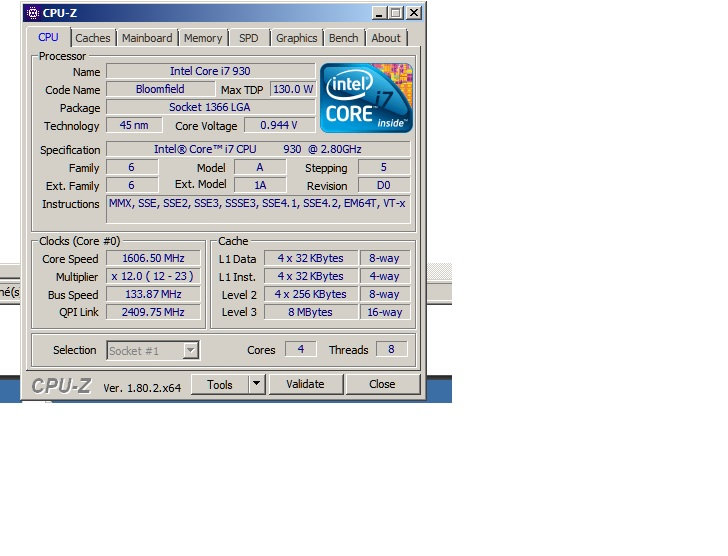This screenshot has width=728, height=556.
Task: Click the Model value A
Action: click(260, 167)
